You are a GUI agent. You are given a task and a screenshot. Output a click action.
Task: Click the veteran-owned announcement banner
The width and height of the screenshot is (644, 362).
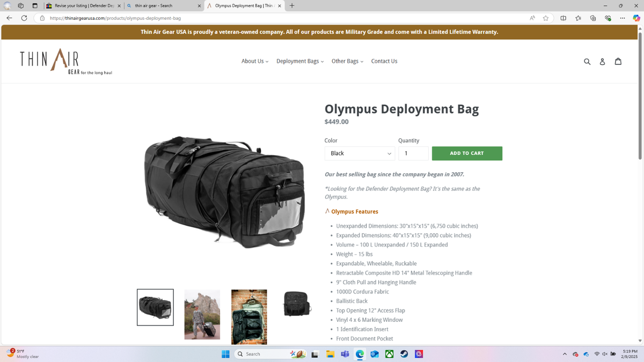coord(319,32)
